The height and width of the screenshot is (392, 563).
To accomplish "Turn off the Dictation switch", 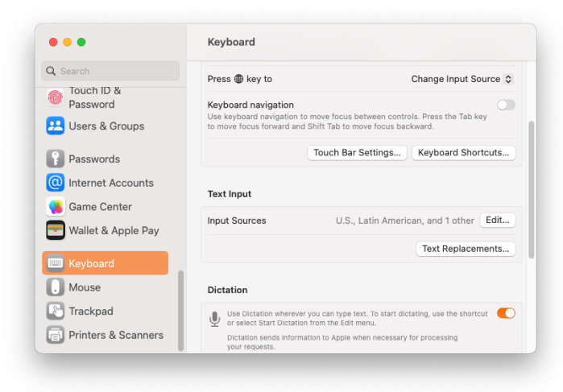I will point(506,313).
